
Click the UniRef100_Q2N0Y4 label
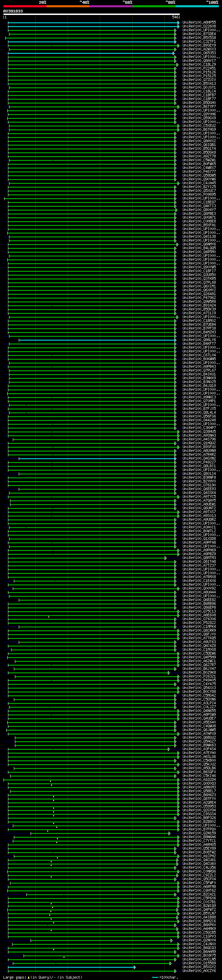[x=199, y=940]
